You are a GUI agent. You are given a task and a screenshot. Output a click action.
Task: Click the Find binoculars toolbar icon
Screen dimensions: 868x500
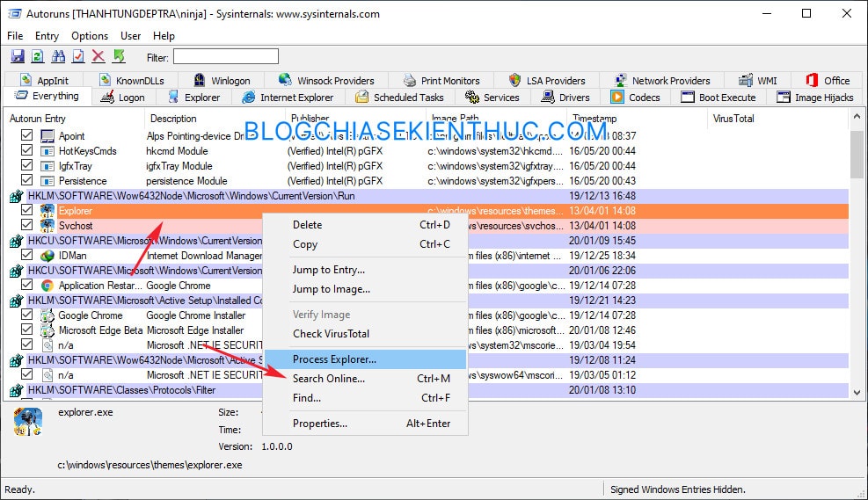pos(58,56)
